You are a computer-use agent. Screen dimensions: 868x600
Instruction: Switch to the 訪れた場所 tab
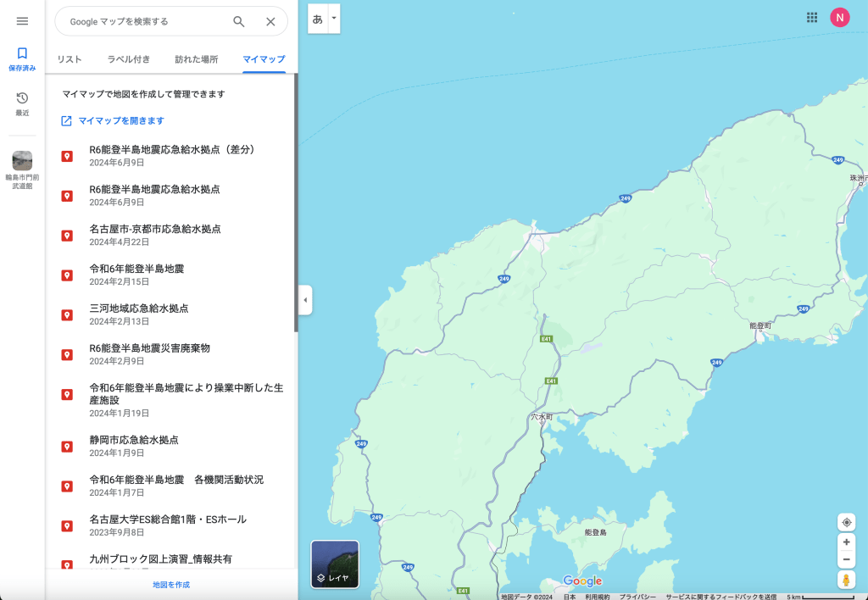click(196, 59)
